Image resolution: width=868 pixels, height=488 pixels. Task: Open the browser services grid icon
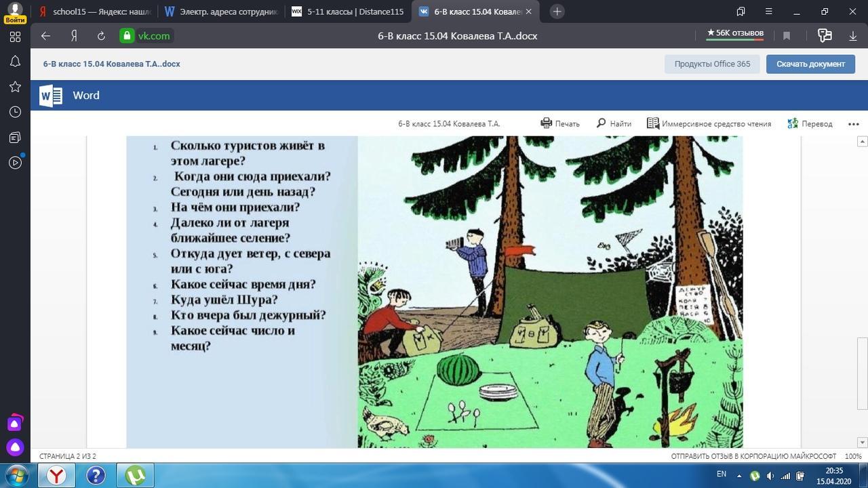tap(15, 37)
